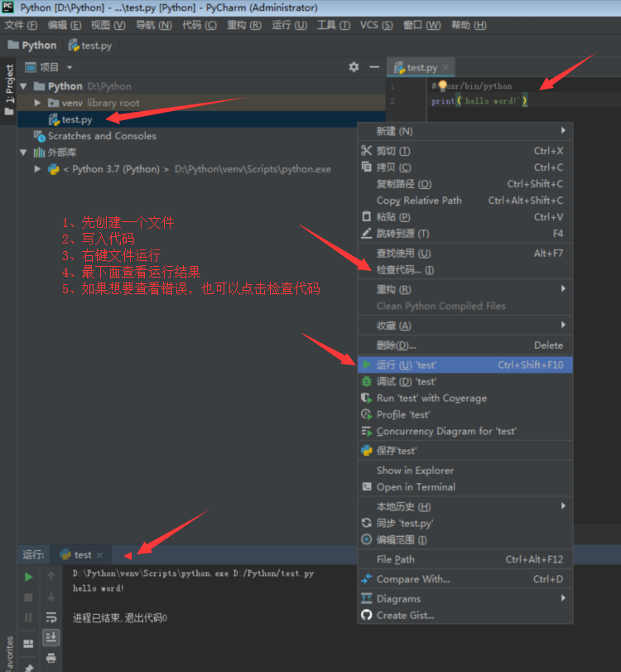The width and height of the screenshot is (621, 672).
Task: Close the test.py editor tab
Action: click(445, 67)
